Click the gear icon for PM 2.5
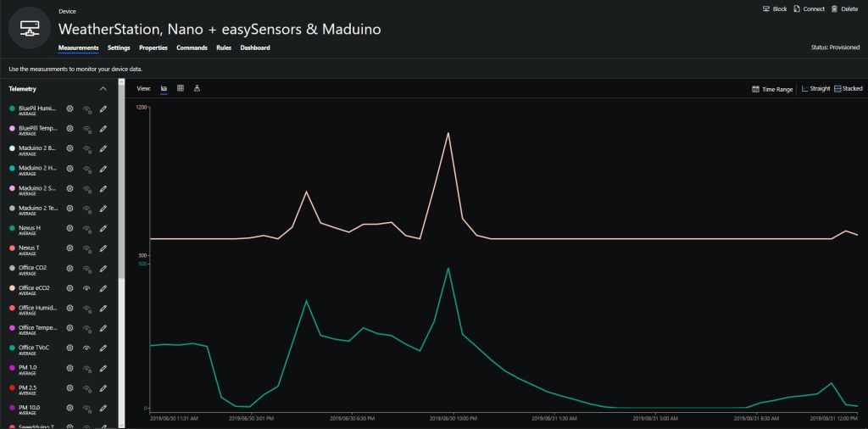This screenshot has width=868, height=429. [x=70, y=388]
